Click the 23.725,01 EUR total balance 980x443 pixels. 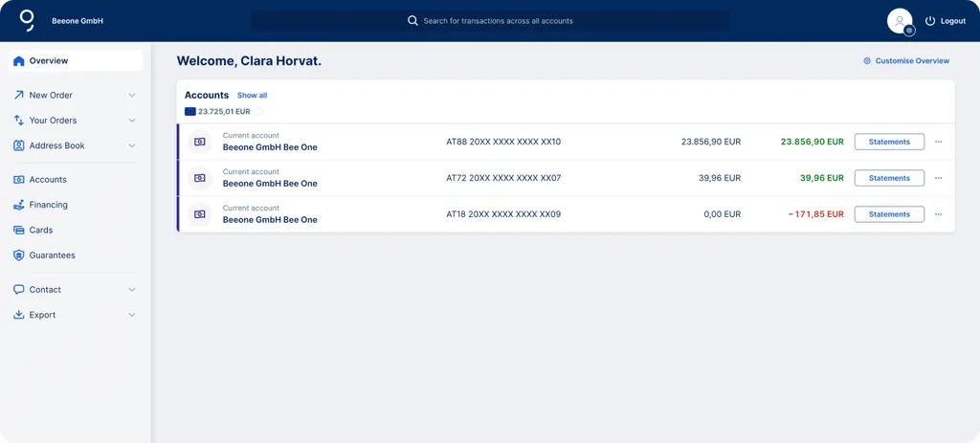[x=224, y=111]
